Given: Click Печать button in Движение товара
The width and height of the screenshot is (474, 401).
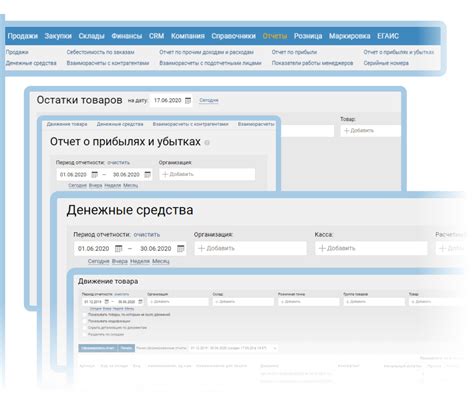Looking at the screenshot, I should (x=126, y=348).
